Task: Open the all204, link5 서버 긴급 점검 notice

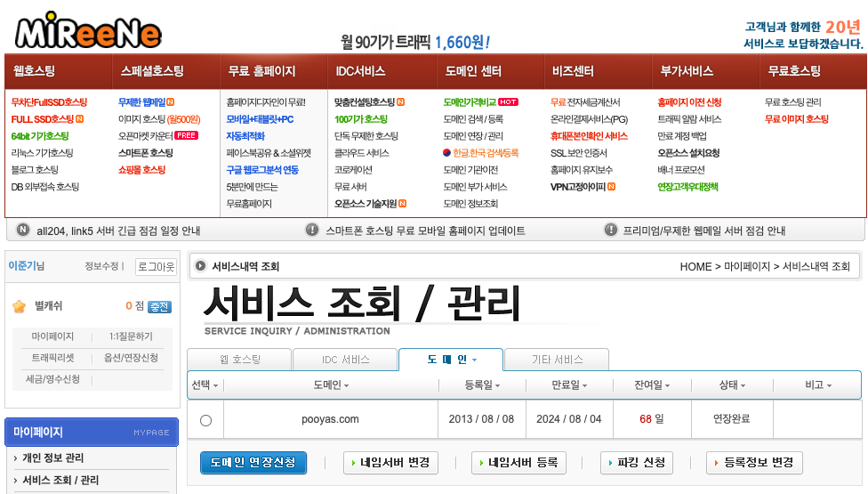Action: coord(118,231)
